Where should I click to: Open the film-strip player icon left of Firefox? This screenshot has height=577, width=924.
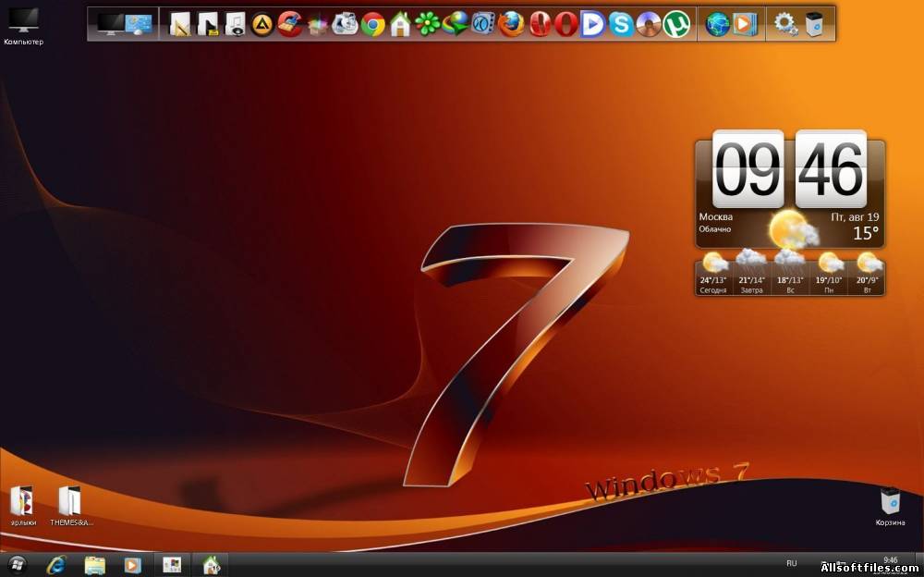tap(483, 24)
